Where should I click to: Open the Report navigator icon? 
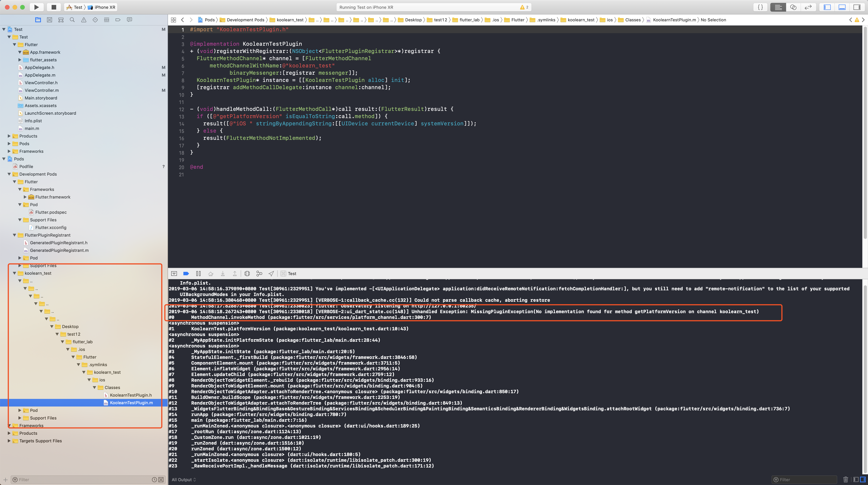click(x=129, y=20)
